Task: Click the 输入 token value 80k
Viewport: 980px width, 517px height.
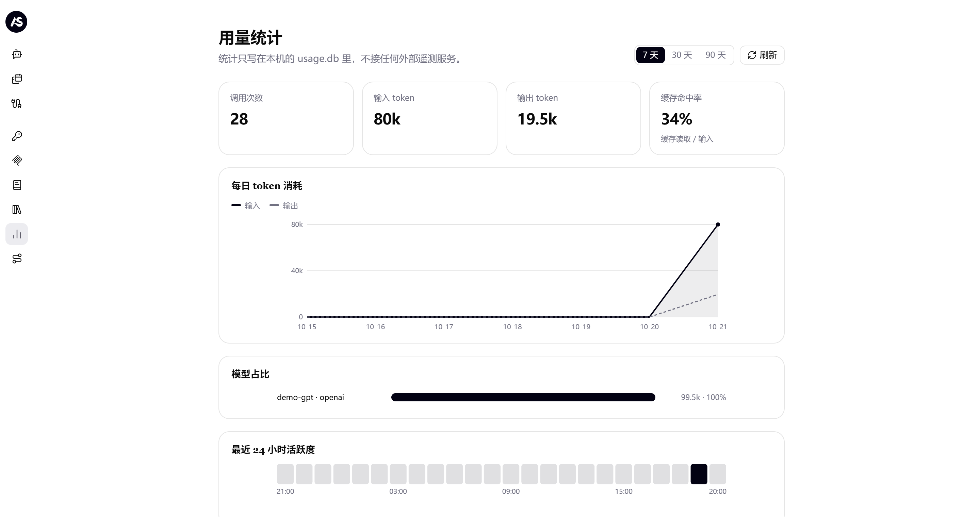Action: click(387, 119)
